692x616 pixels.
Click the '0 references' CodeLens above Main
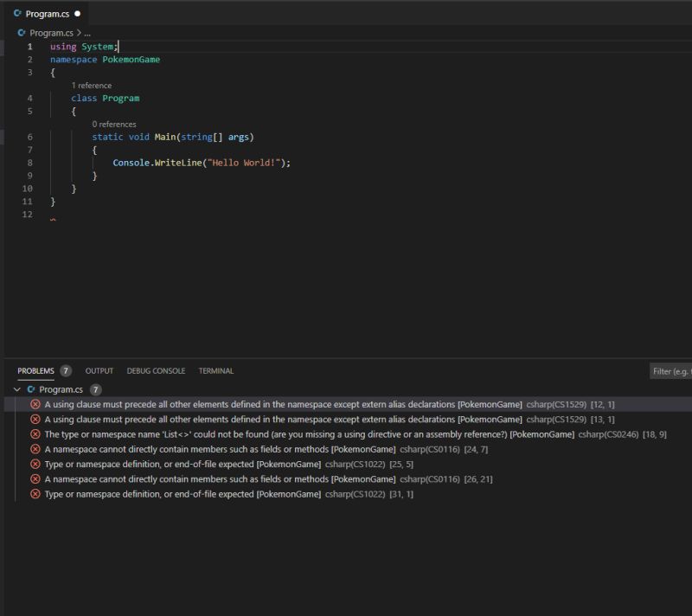pyautogui.click(x=113, y=124)
